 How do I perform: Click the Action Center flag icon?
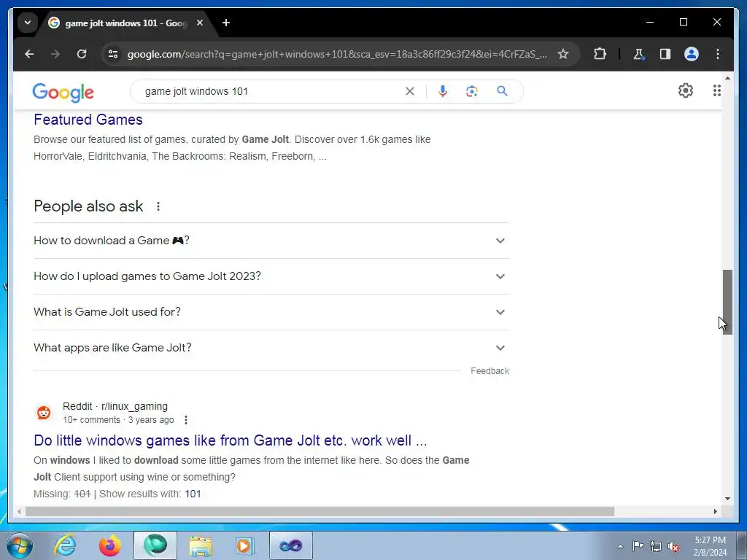[x=638, y=545]
